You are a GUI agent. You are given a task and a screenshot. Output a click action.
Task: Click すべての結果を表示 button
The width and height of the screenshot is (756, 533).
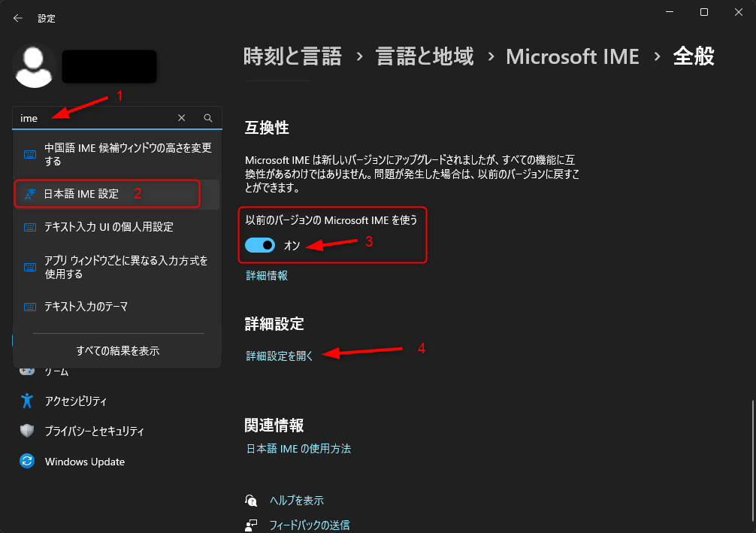[x=118, y=350]
